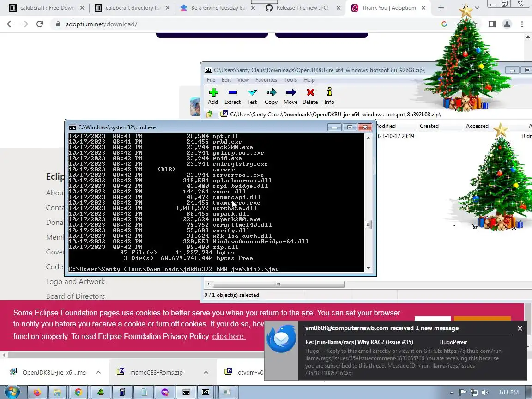Open Chrome side panel
The image size is (532, 399).
pos(492,24)
